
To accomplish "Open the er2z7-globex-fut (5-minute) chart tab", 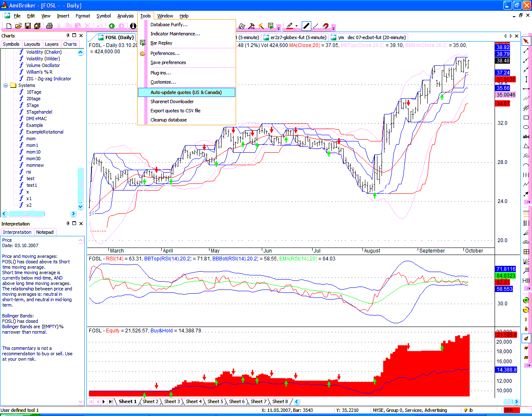I will (295, 37).
